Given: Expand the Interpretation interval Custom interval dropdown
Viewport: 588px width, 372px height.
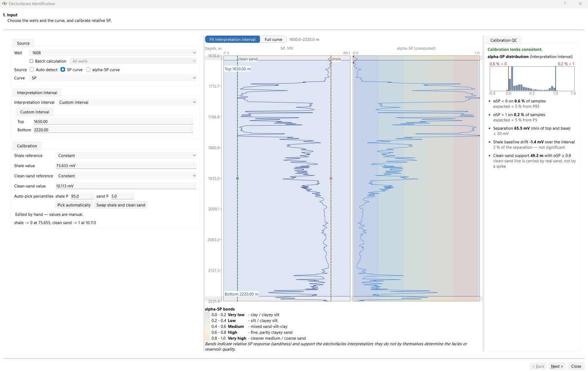Looking at the screenshot, I should point(127,102).
